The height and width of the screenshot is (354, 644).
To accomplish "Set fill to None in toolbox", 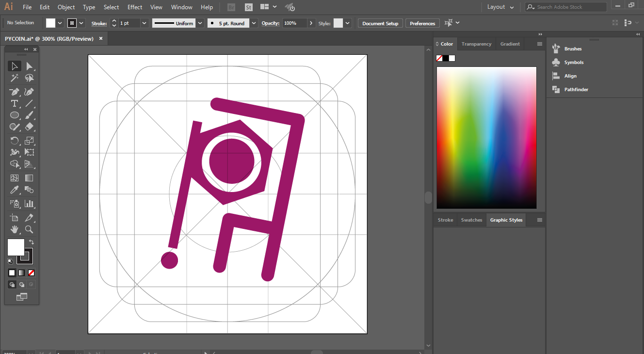I will click(32, 273).
